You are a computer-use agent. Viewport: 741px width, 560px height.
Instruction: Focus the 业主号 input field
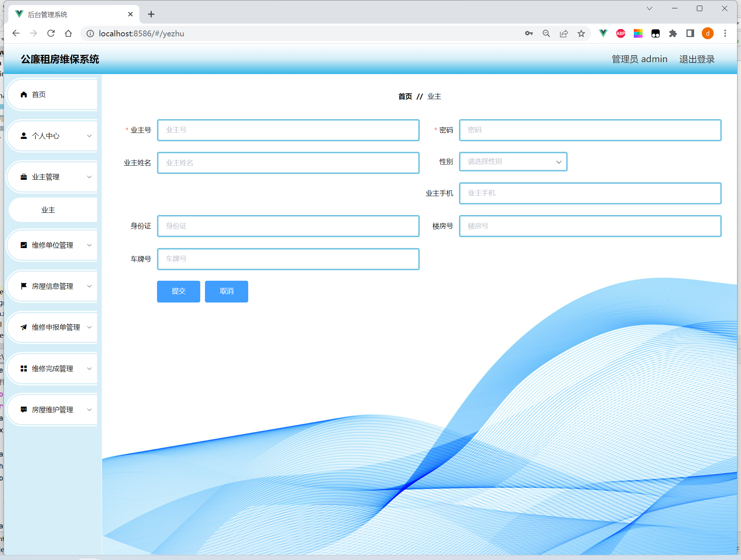click(288, 130)
